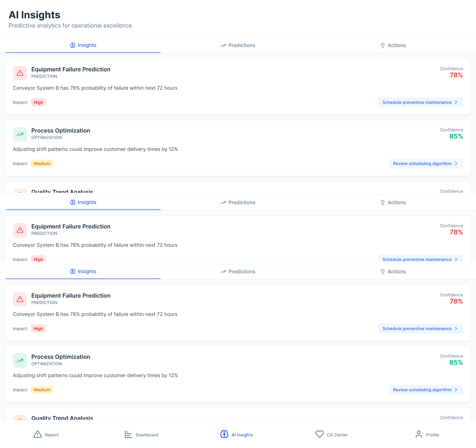Click the topmost Equipment Failure warning triangle icon
This screenshot has width=476, height=448.
click(20, 73)
